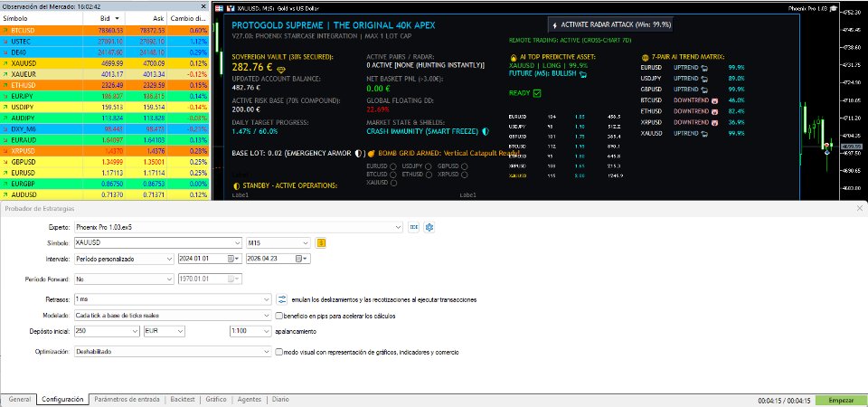
Task: Toggle the READY checkbox on the EA panel
Action: 537,93
